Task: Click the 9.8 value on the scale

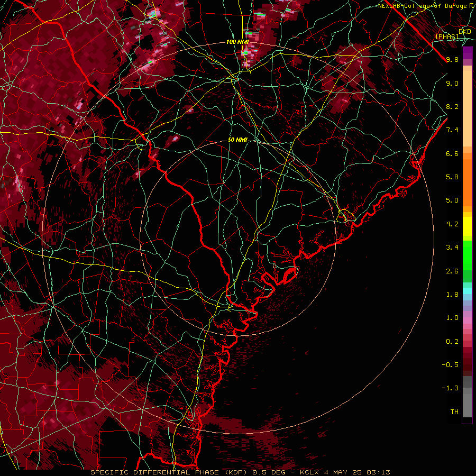Action: coord(452,59)
